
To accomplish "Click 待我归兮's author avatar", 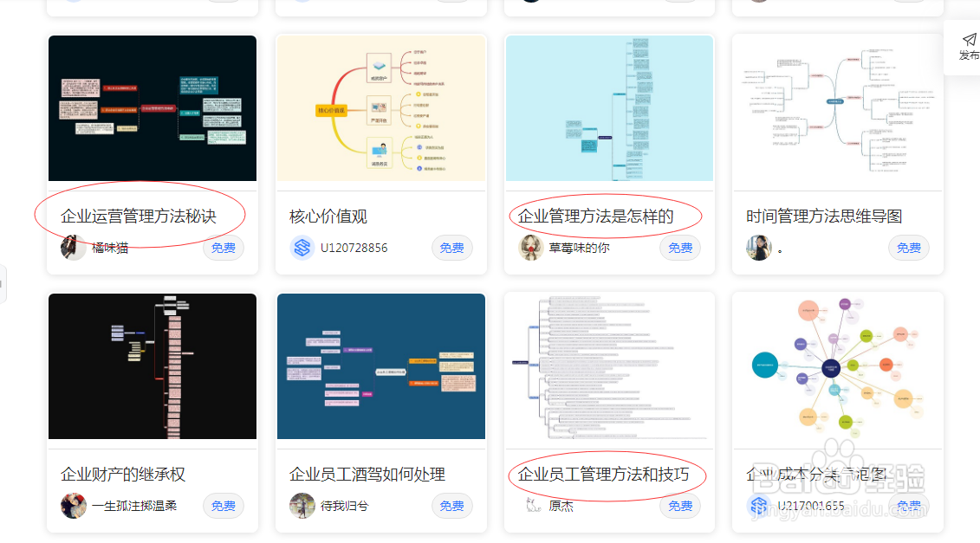I will pyautogui.click(x=302, y=505).
